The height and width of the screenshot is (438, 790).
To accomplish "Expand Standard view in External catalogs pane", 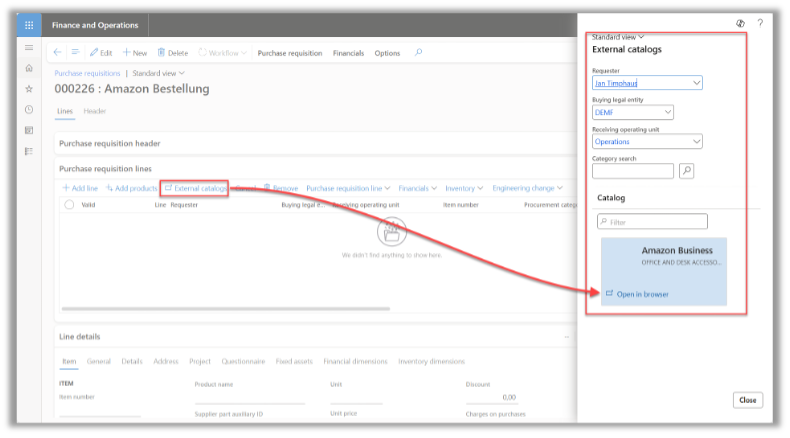I will tap(618, 37).
